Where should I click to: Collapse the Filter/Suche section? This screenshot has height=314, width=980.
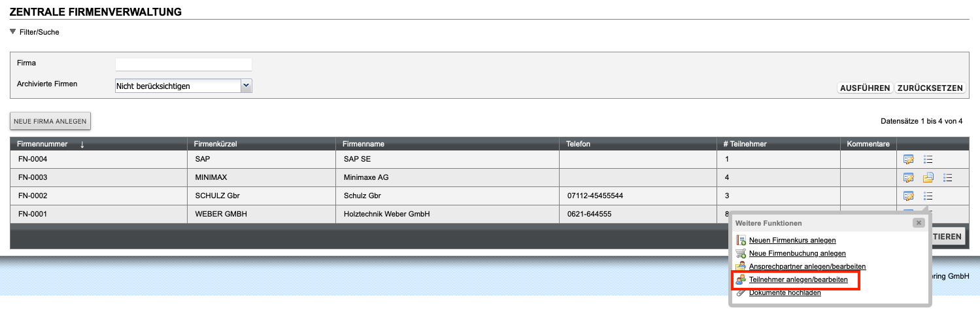click(13, 31)
